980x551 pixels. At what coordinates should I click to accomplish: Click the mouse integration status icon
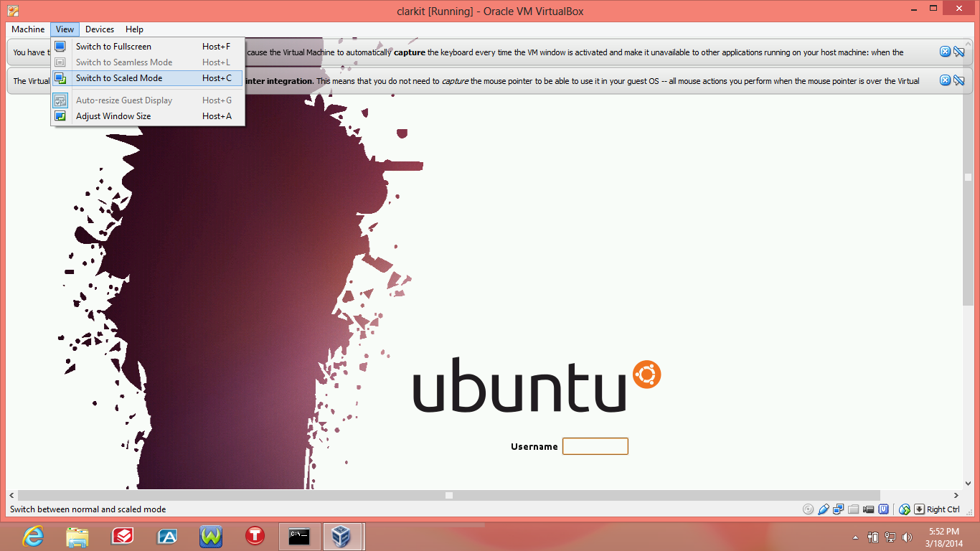[905, 509]
